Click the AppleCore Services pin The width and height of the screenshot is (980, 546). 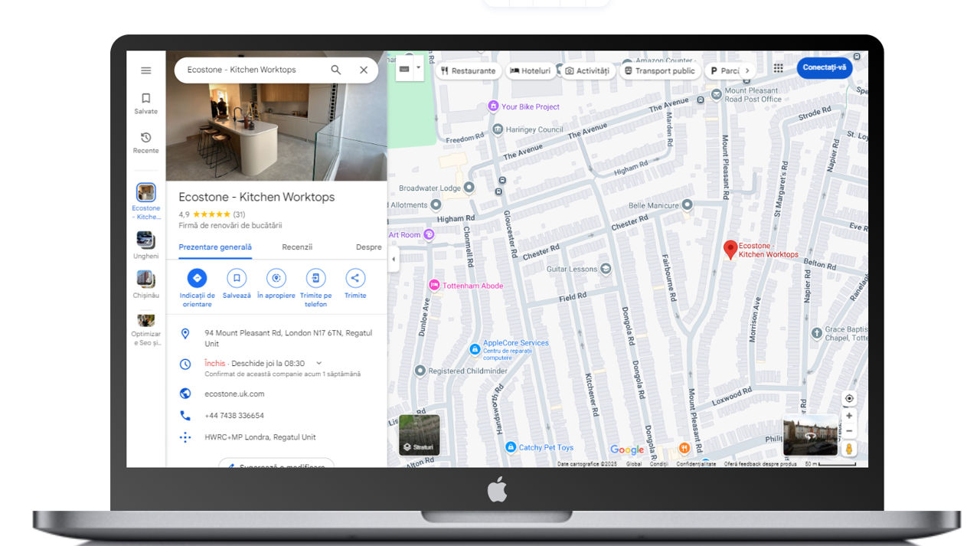tap(475, 350)
